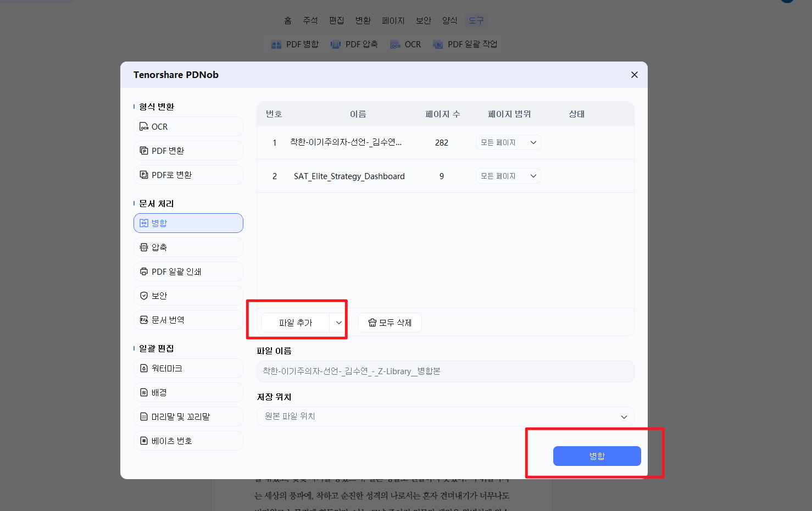Image resolution: width=812 pixels, height=511 pixels.
Task: Click the OCR icon in sidebar
Action: (144, 127)
